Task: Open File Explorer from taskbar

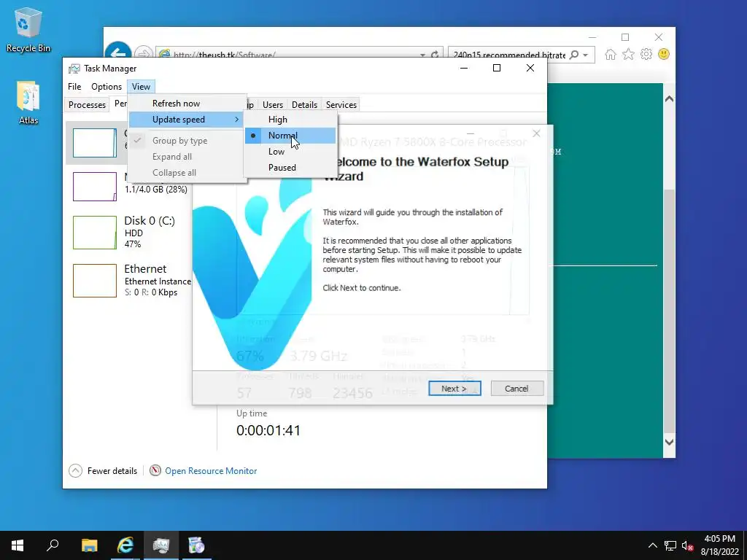Action: [89, 545]
